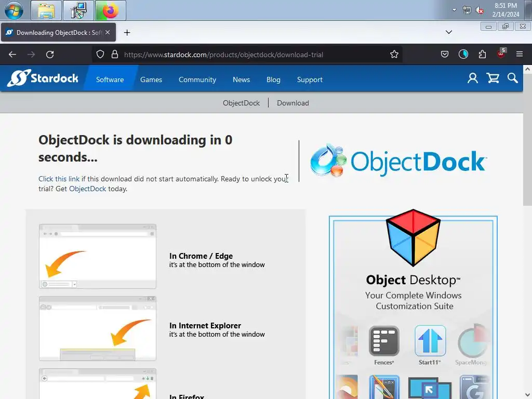532x399 pixels.
Task: Open the user account icon
Action: pyautogui.click(x=473, y=78)
